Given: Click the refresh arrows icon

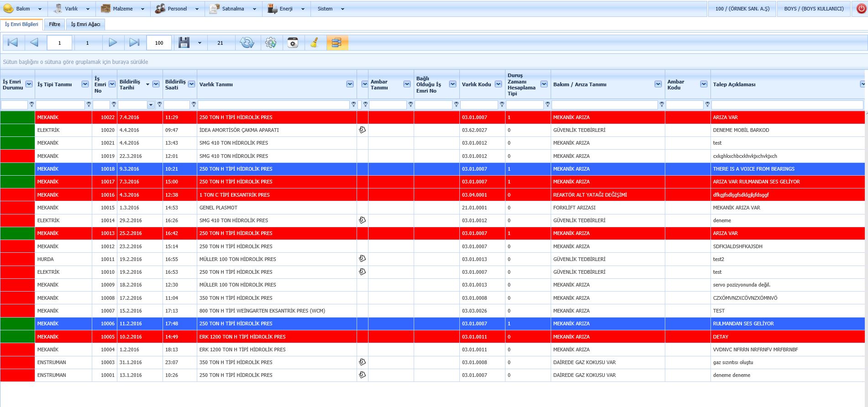Looking at the screenshot, I should click(x=247, y=42).
